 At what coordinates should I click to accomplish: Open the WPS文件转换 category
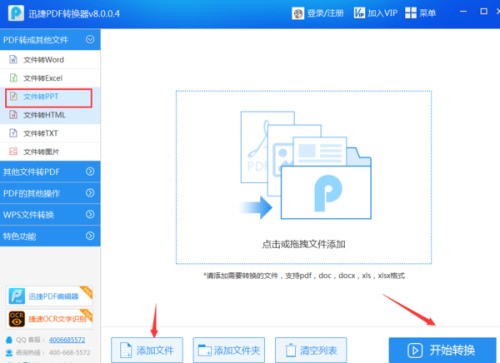pos(50,214)
